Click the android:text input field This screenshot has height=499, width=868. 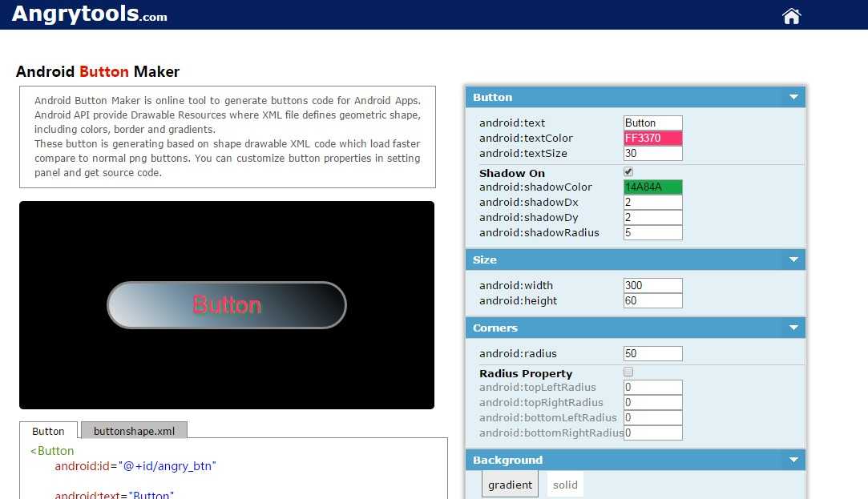(652, 123)
